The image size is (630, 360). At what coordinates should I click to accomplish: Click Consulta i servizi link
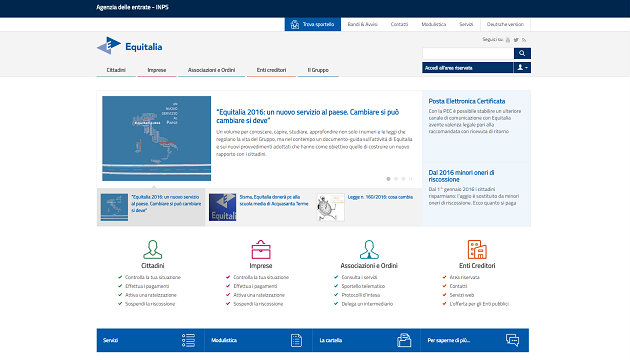[359, 277]
